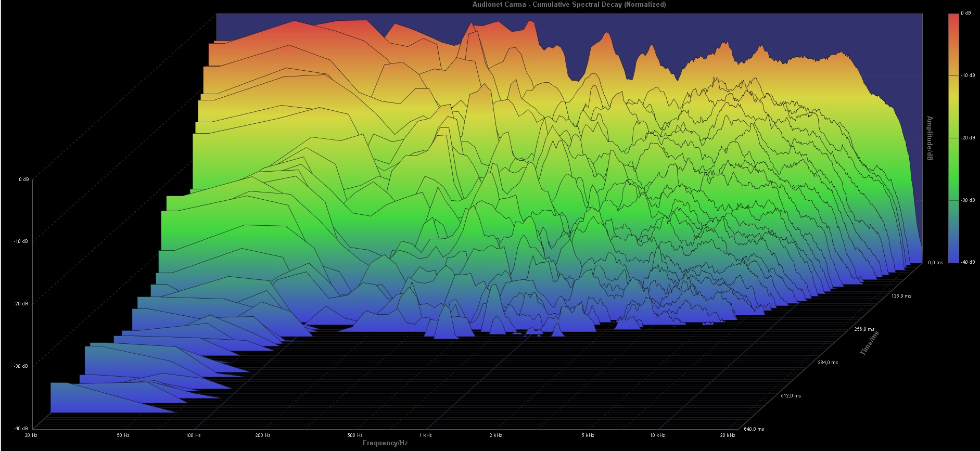Click the 100 Hz frequency tick label
This screenshot has height=451, width=980.
coord(193,435)
